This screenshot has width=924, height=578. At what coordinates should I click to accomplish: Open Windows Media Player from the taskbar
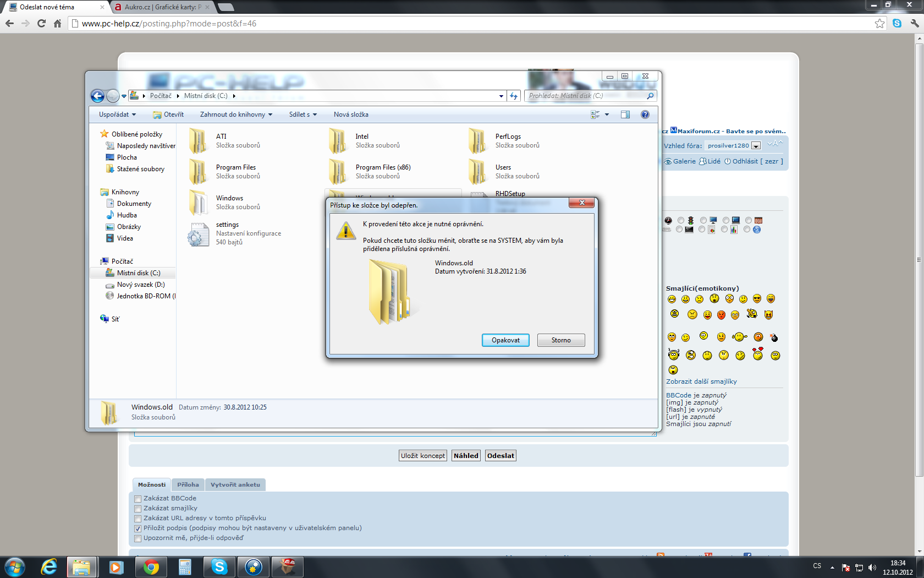(x=116, y=567)
